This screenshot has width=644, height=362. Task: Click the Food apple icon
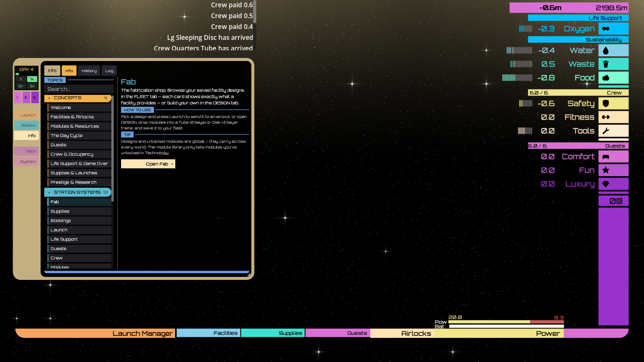606,78
